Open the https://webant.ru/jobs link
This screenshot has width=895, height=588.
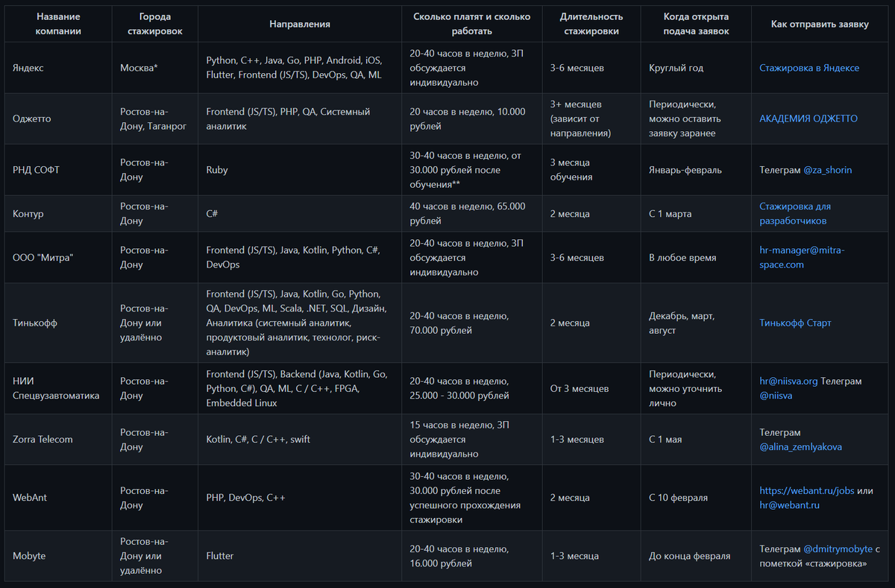point(806,490)
